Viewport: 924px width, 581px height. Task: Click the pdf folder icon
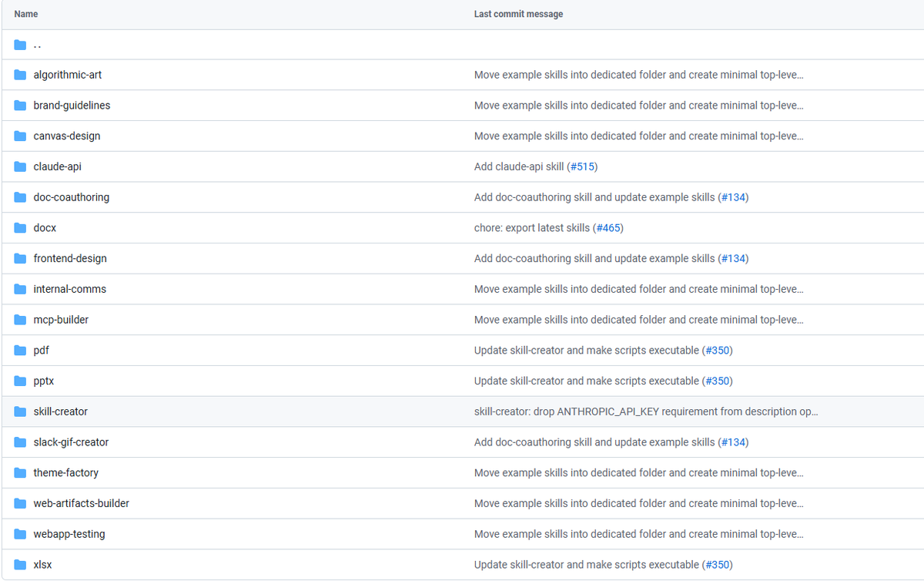click(x=20, y=351)
